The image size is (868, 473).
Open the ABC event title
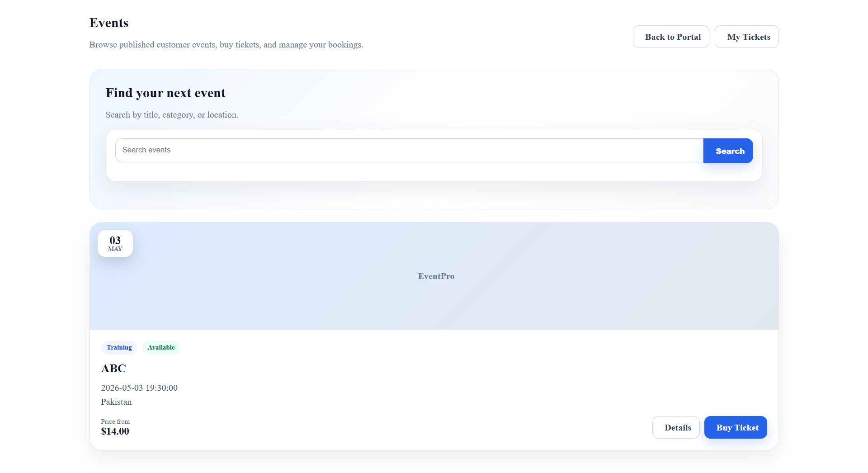coord(113,369)
